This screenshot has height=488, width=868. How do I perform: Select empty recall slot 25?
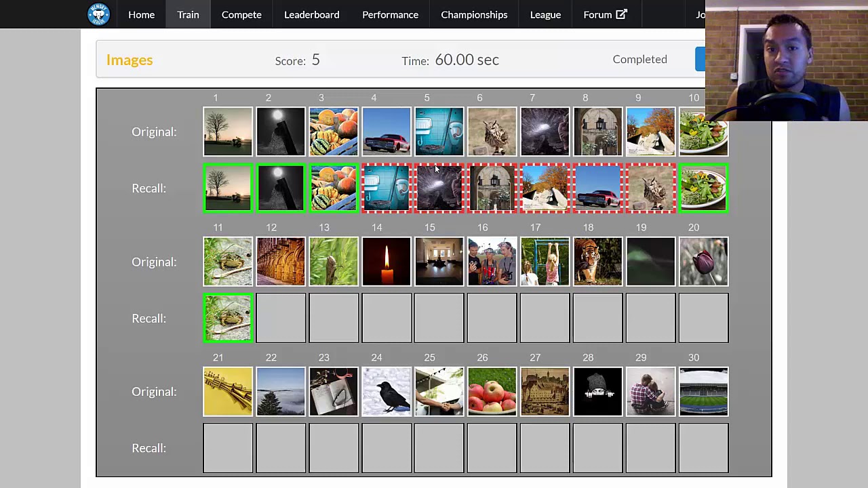[439, 448]
